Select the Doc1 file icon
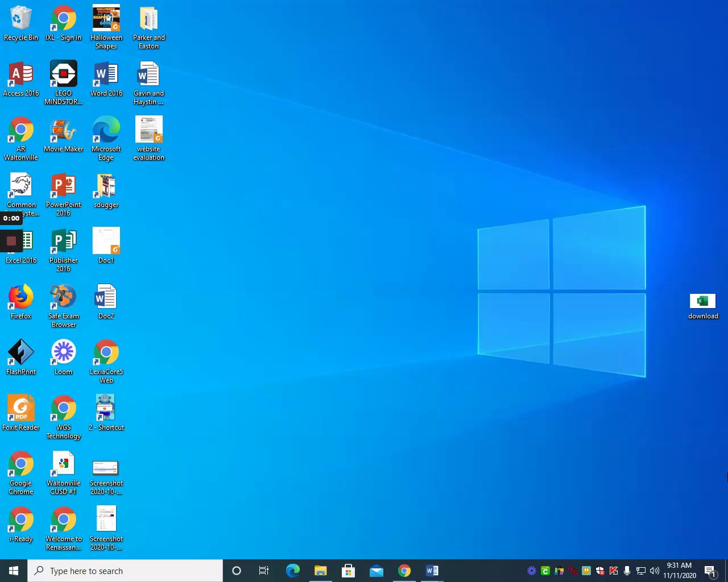Image resolution: width=728 pixels, height=582 pixels. (x=106, y=246)
